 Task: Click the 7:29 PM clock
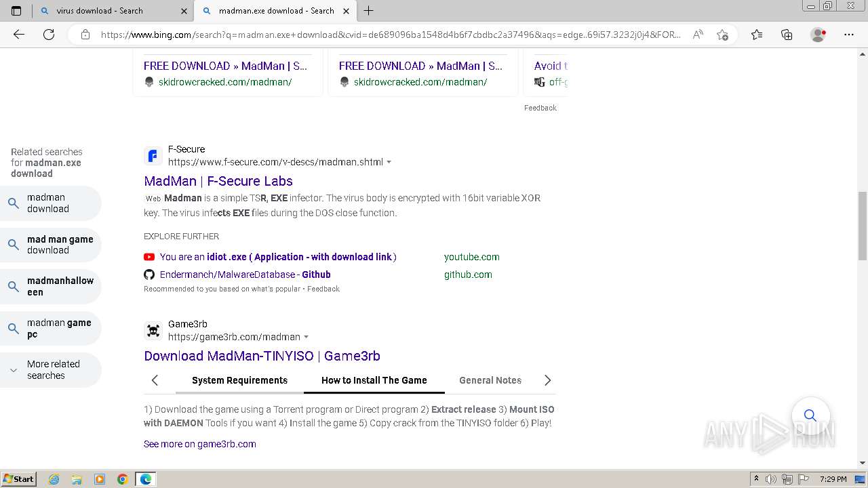(833, 479)
